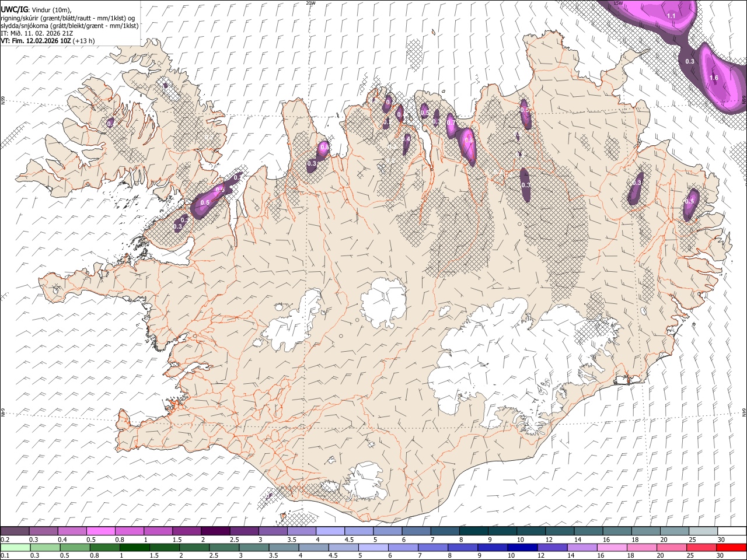Click the 25 label in the top legend row
This screenshot has width=747, height=560.
[692, 540]
